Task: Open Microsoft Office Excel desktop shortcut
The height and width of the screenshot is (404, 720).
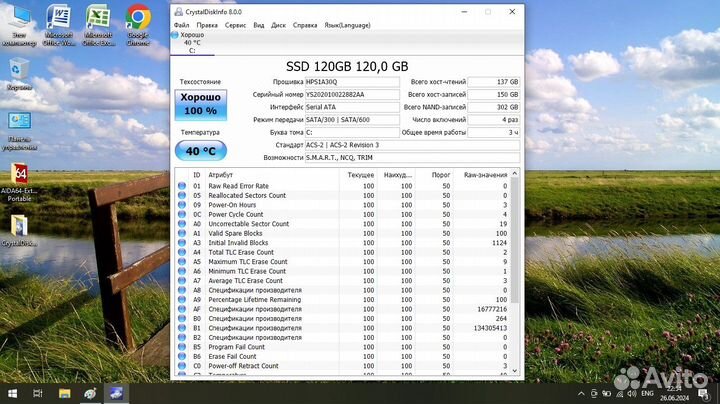Action: coord(98,25)
